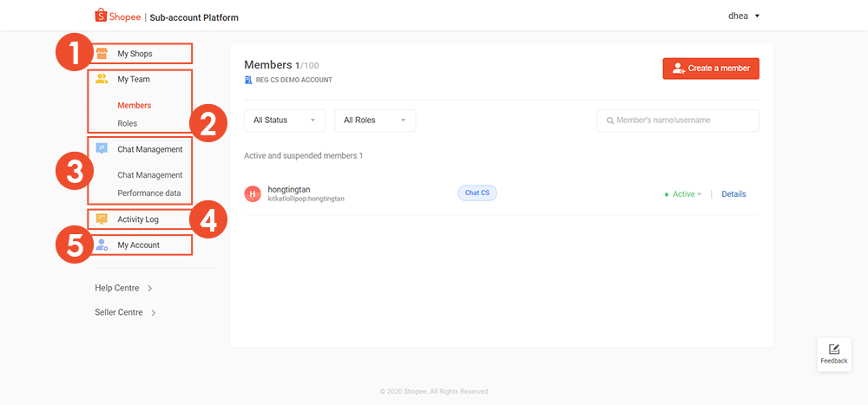Click the Shopee logo icon
This screenshot has height=405, width=868.
100,15
